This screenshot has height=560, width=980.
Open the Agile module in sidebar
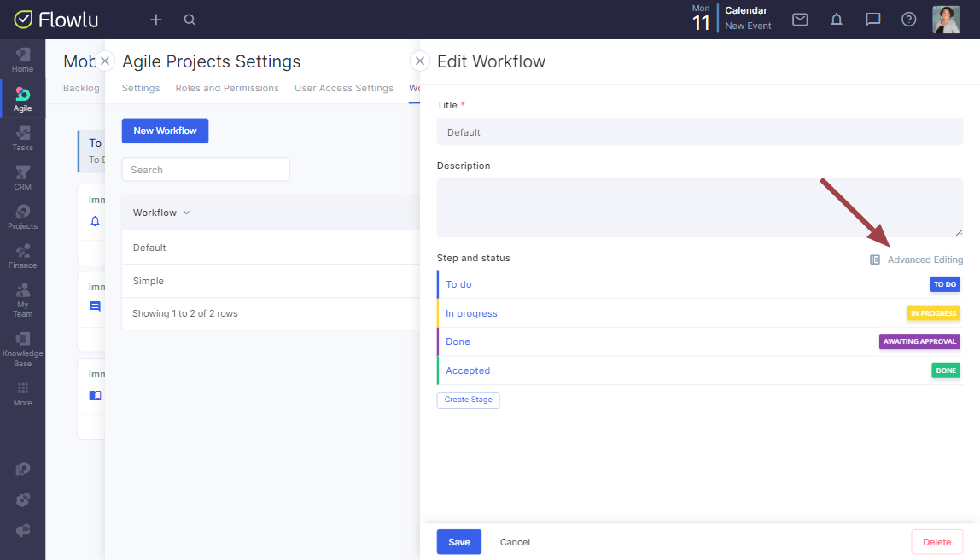(x=22, y=99)
